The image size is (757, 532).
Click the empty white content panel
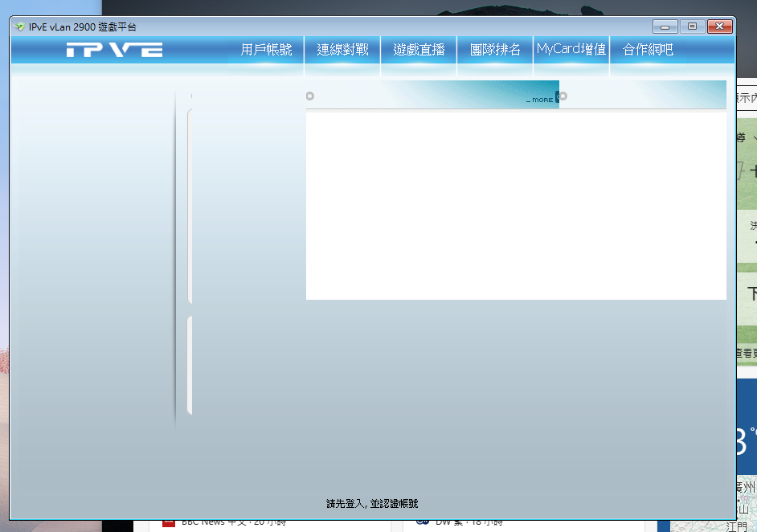pos(516,207)
